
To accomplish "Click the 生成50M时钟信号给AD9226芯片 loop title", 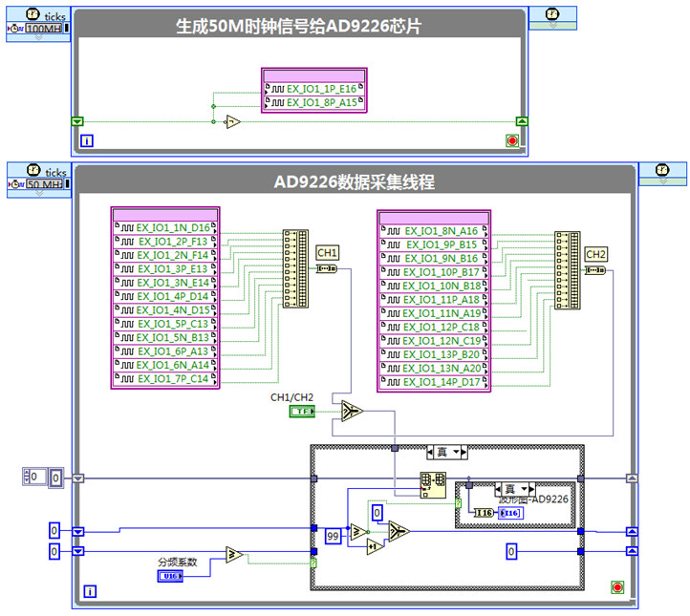I will coord(299,26).
